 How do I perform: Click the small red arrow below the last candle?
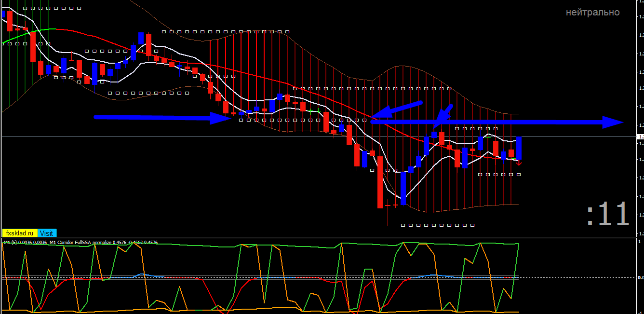tap(519, 164)
